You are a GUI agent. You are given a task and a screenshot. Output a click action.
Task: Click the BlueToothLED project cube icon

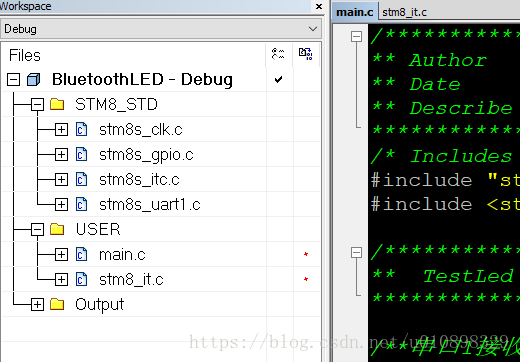click(x=33, y=80)
